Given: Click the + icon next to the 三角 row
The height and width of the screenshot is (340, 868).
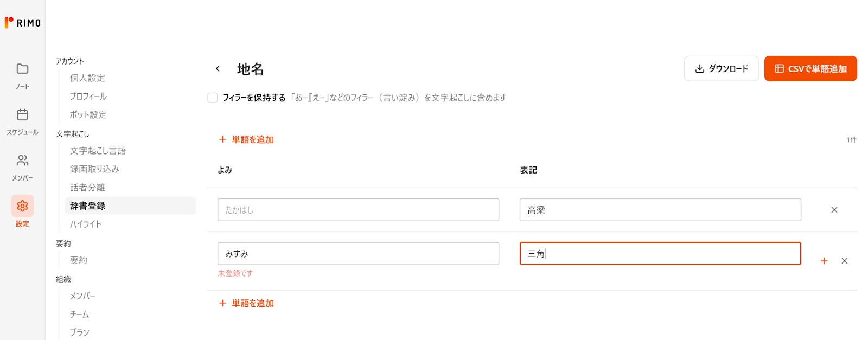Looking at the screenshot, I should pos(824,261).
